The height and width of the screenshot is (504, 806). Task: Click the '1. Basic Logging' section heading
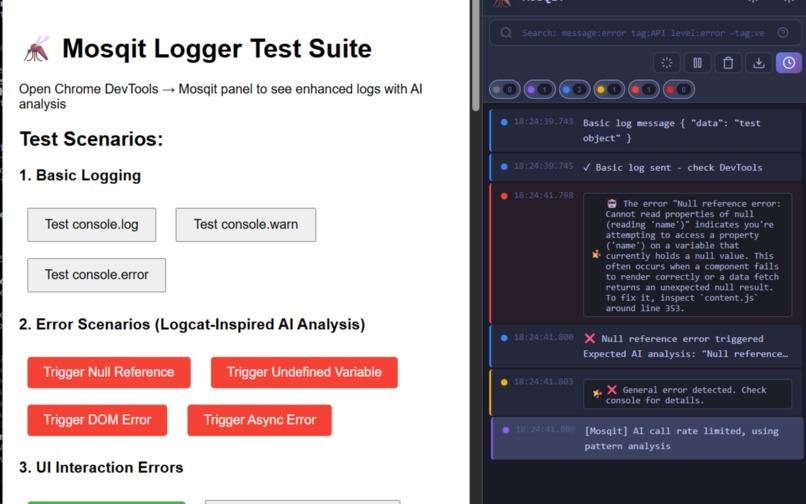[x=80, y=175]
